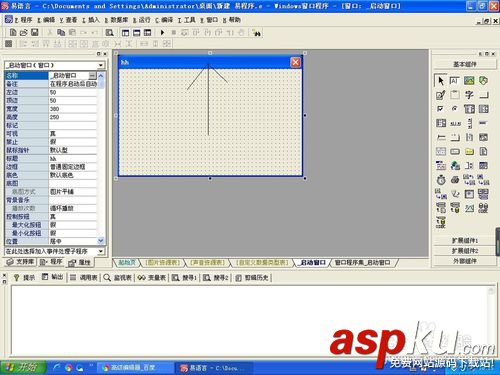Select the List box component icon

pos(483,109)
